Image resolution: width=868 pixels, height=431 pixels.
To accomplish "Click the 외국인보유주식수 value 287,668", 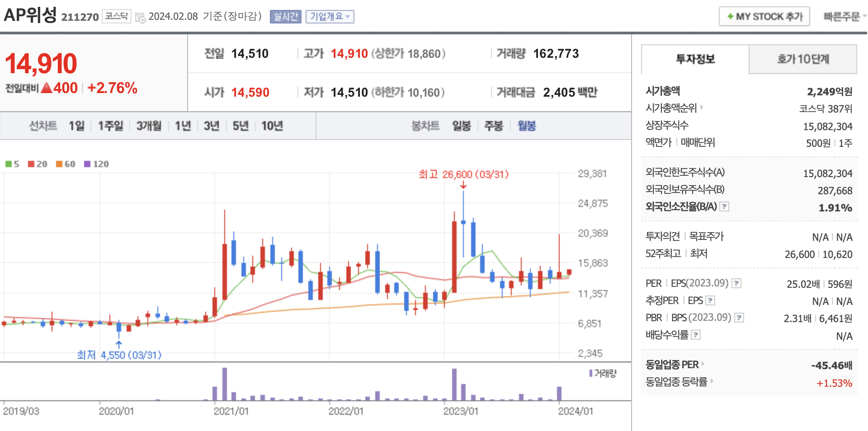I will (x=835, y=191).
